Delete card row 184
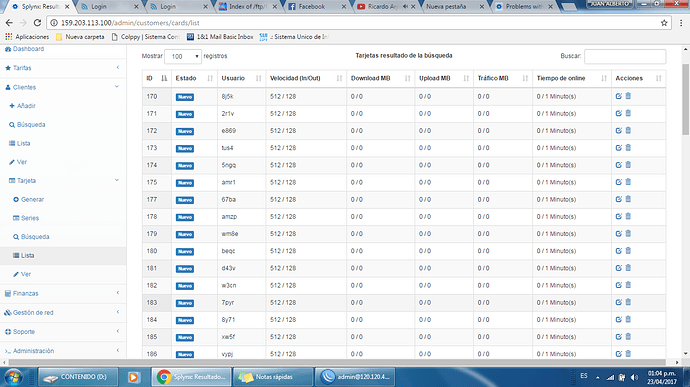This screenshot has height=387, width=690. 628,319
